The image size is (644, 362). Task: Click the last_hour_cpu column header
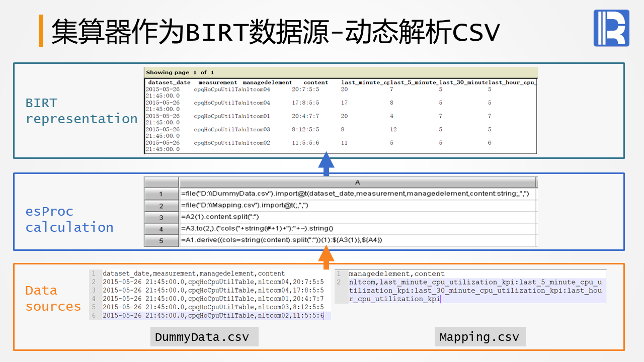[512, 82]
